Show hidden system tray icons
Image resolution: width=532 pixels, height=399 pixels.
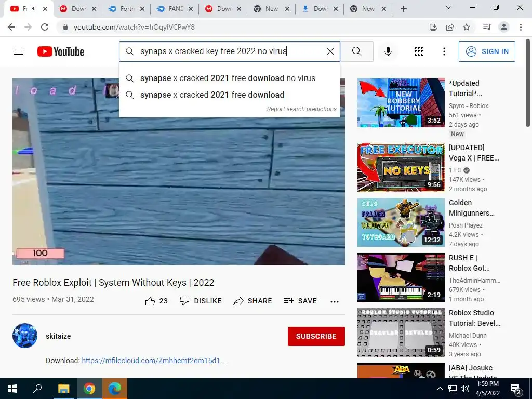click(440, 389)
